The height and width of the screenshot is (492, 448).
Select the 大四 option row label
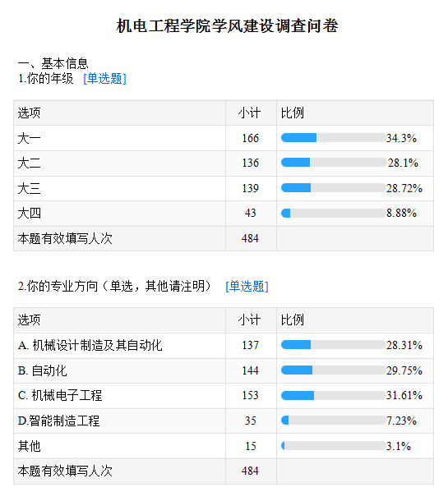pos(30,214)
